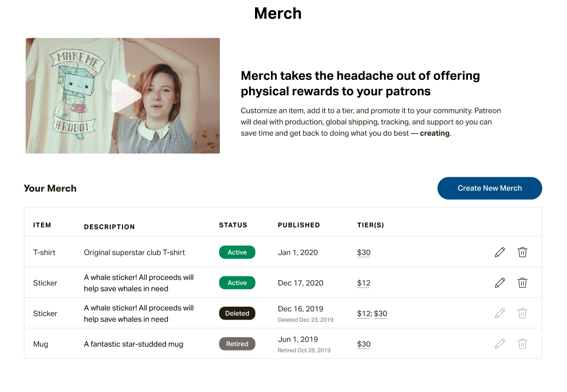This screenshot has width=567, height=392.
Task: Click the Active badge on T-shirt row
Action: tap(237, 252)
